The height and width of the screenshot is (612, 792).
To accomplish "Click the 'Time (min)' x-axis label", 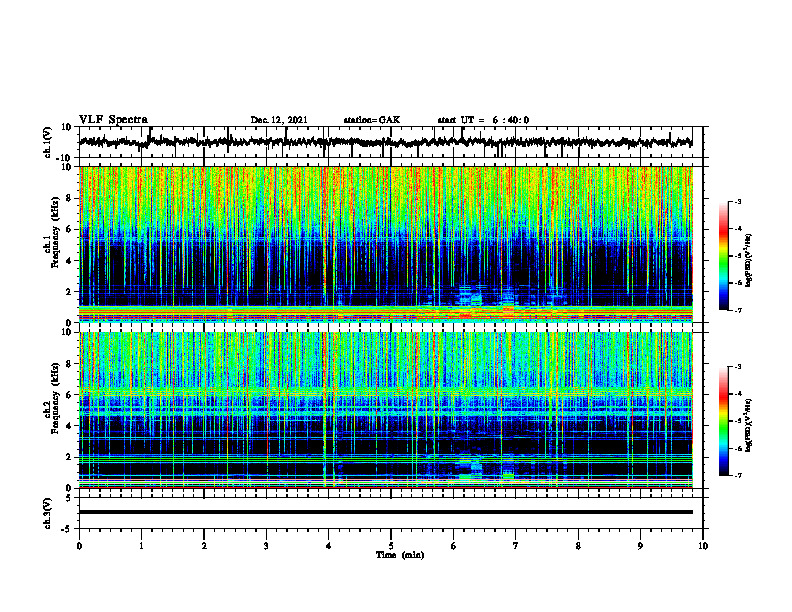I will point(400,555).
